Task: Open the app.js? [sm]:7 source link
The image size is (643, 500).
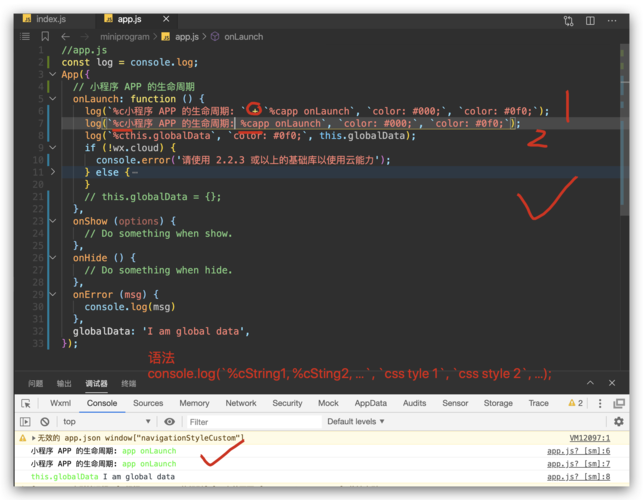Action: [x=579, y=464]
